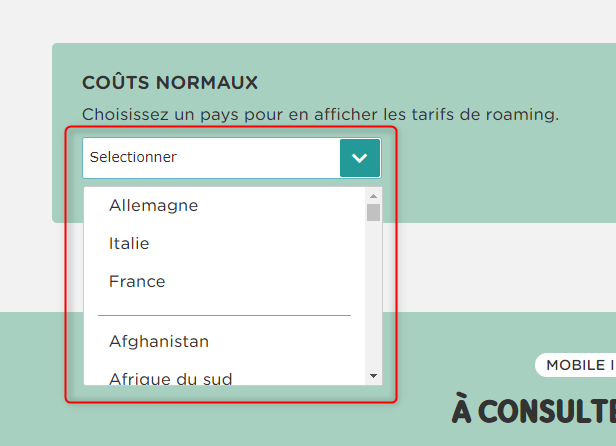
Task: Pick France from the country options
Action: tap(137, 282)
